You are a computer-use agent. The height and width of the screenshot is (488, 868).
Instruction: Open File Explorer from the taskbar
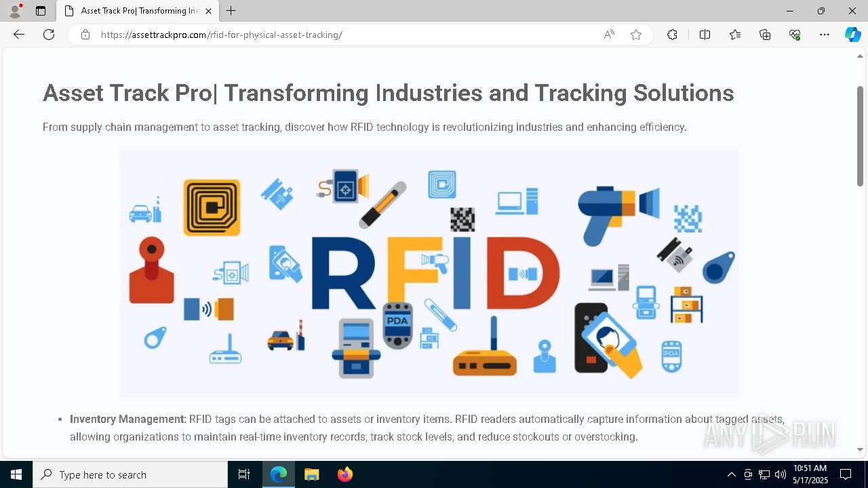(312, 474)
